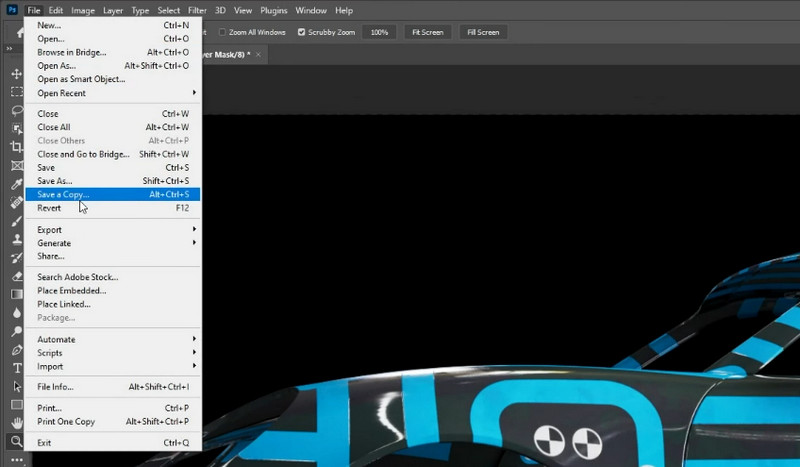Select the Horizontal Type tool
Screen dimensions: 800x467
coord(16,368)
